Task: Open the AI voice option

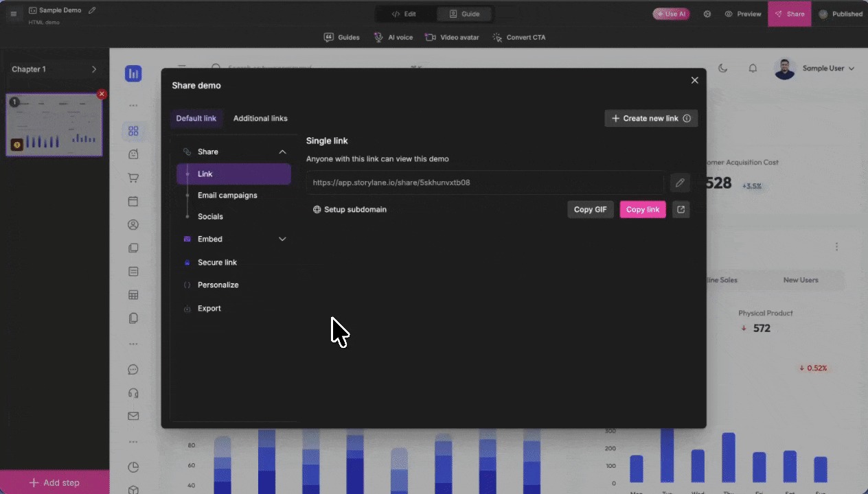Action: point(393,37)
